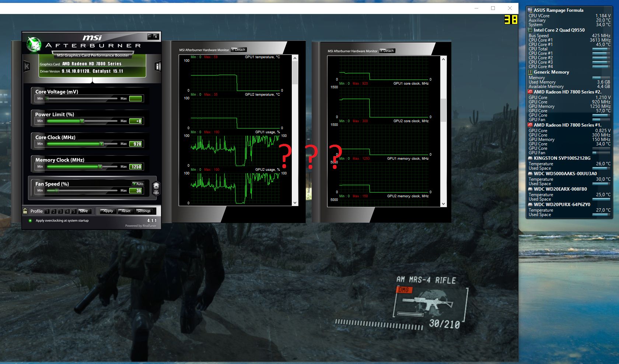Screen dimensions: 619x364
Task: Click Driver Version Catalyst 15.11 text
Action: click(x=81, y=71)
